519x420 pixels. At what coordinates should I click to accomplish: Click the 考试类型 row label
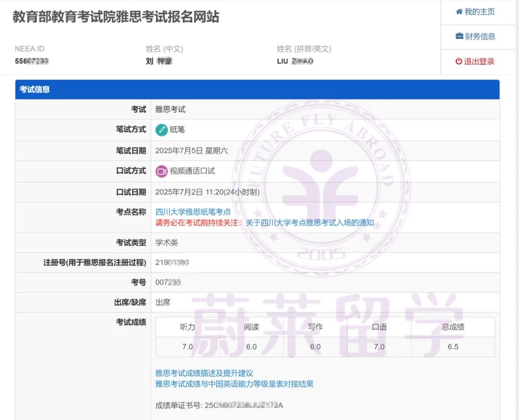pyautogui.click(x=131, y=243)
